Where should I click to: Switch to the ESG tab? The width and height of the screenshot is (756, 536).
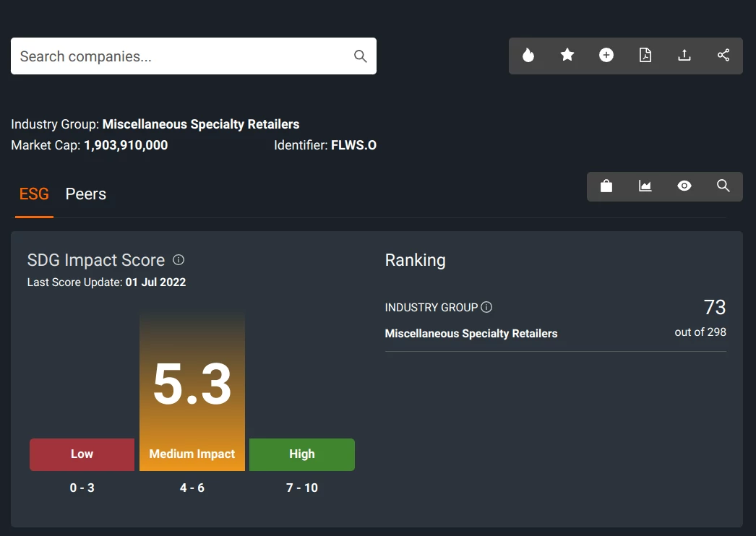click(x=34, y=194)
